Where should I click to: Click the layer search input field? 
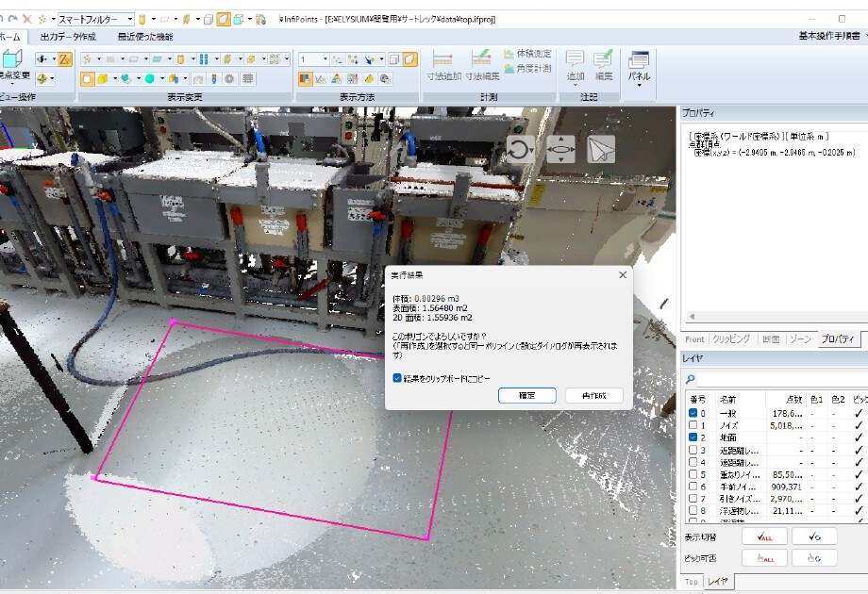coord(781,379)
